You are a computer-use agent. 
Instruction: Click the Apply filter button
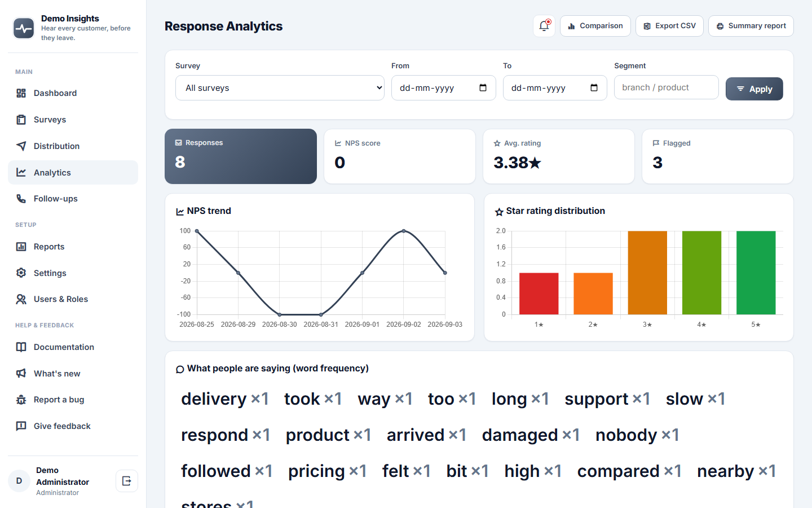point(754,89)
